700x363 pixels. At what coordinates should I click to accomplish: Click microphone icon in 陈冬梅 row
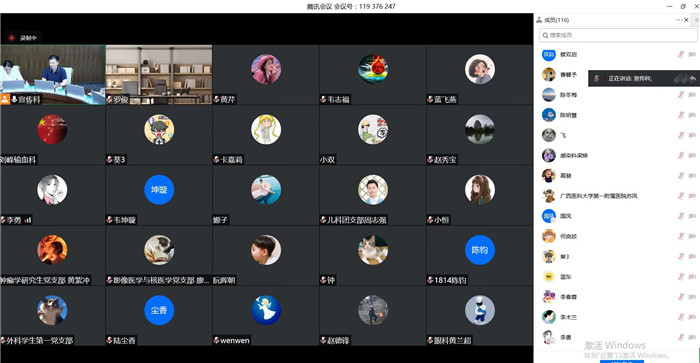(x=681, y=95)
